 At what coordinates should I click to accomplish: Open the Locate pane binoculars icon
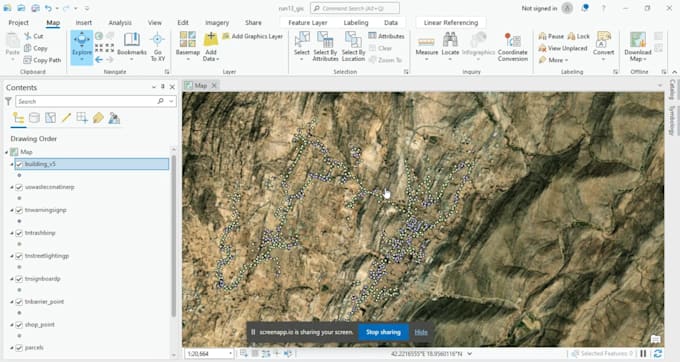[x=450, y=40]
